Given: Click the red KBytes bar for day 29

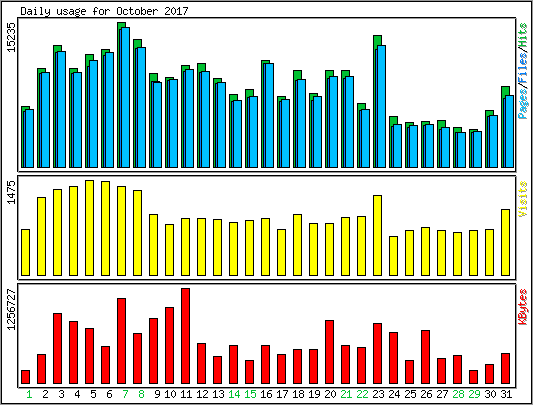Looking at the screenshot, I should tap(474, 377).
